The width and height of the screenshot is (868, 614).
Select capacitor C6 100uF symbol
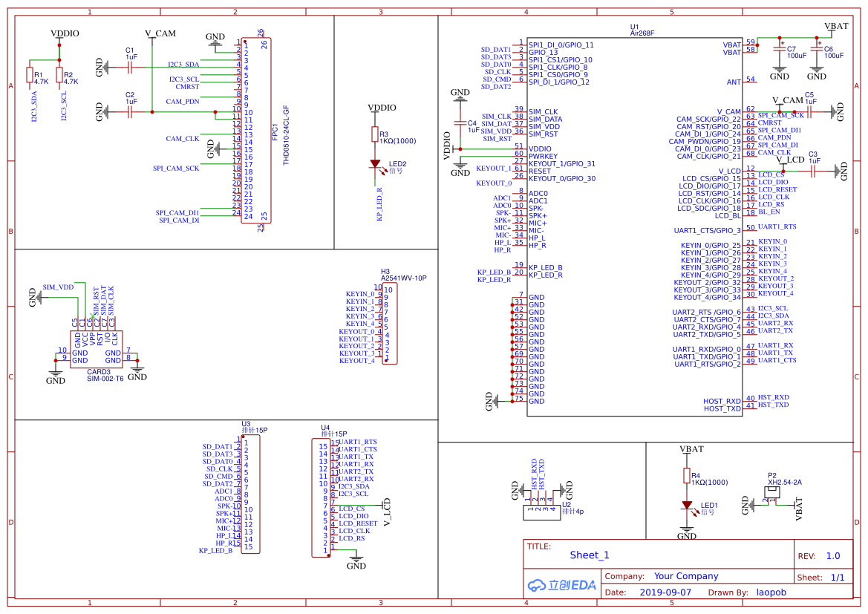[x=817, y=49]
